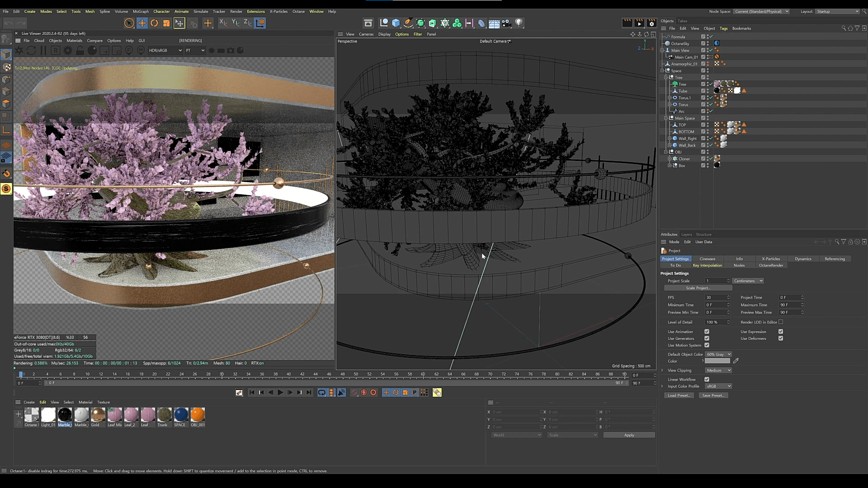Open the Cameras menu in viewport
Screen dimensions: 868x488
click(x=366, y=34)
